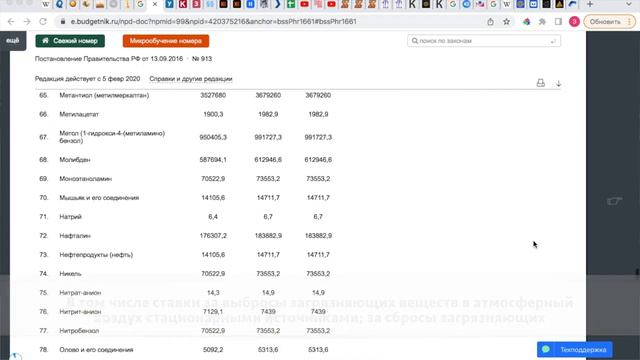Click the № 913 document number
Viewport: 640px width, 360px height.
coord(202,59)
